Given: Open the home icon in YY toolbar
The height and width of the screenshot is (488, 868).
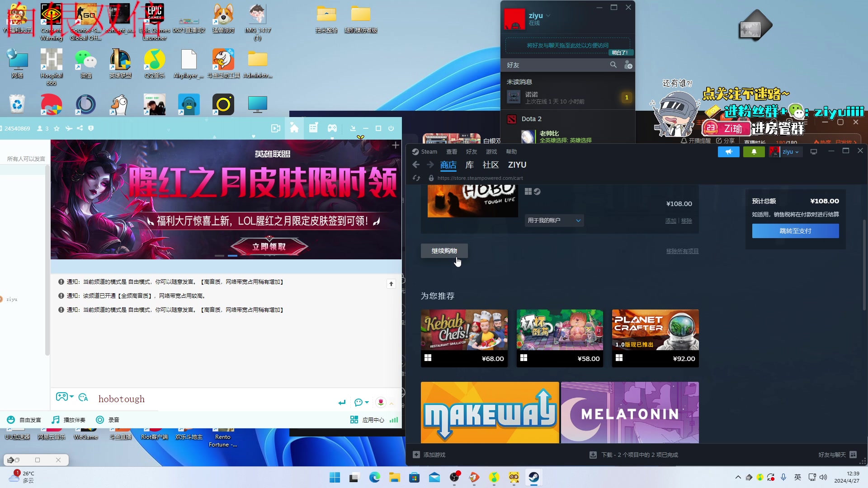Looking at the screenshot, I should tap(294, 128).
